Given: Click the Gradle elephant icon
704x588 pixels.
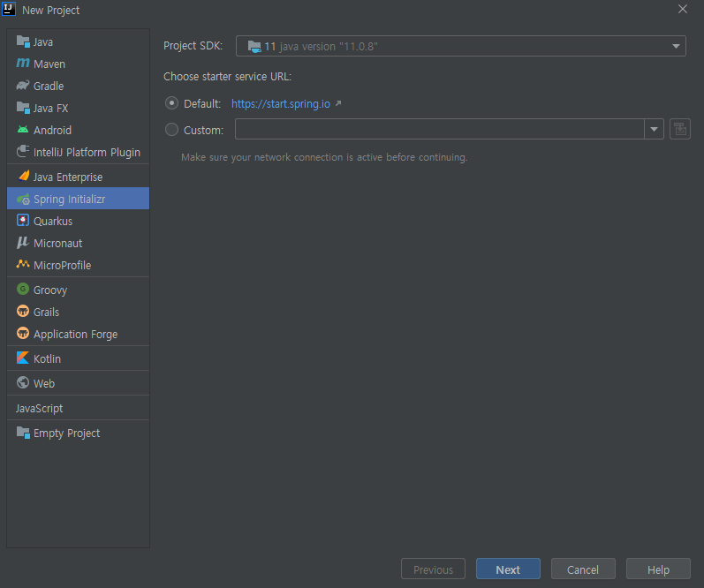Looking at the screenshot, I should [23, 86].
